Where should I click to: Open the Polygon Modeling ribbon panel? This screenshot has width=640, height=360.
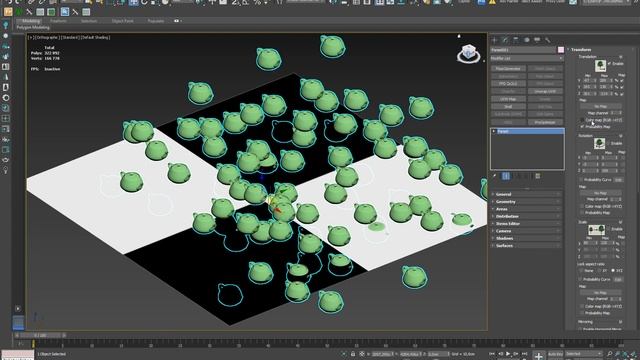pyautogui.click(x=33, y=27)
